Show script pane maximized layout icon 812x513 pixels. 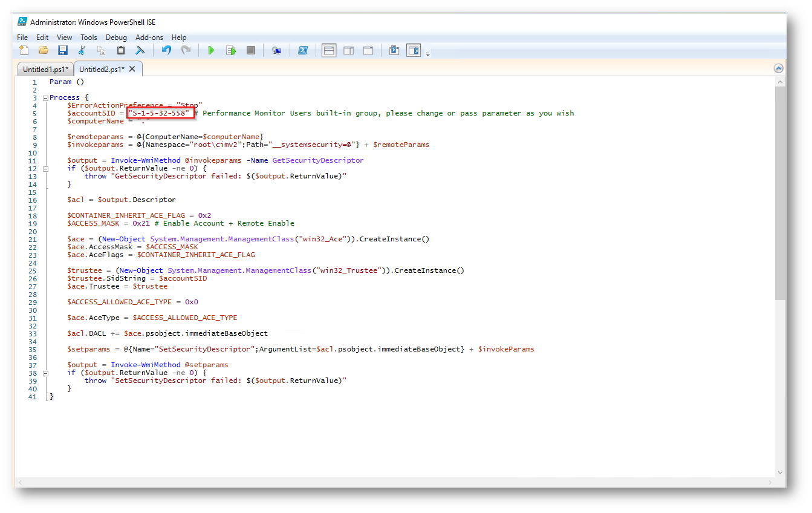pos(368,50)
